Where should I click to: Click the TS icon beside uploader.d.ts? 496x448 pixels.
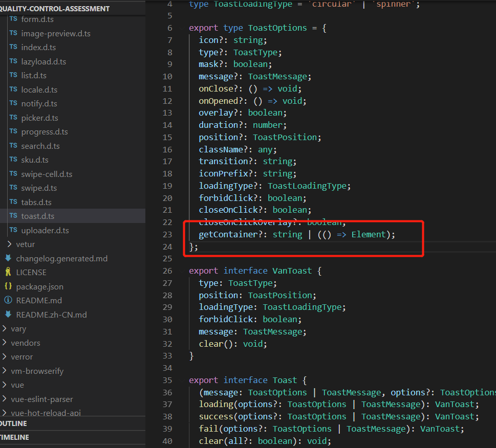(x=12, y=230)
